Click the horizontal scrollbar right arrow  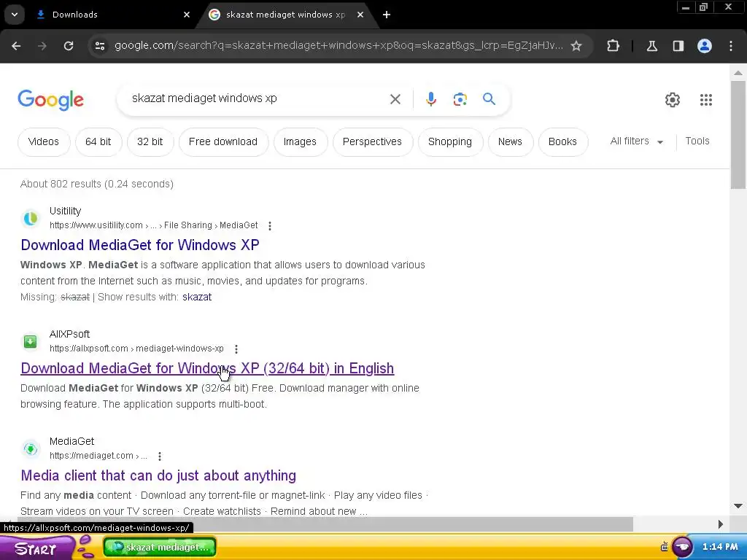[721, 524]
